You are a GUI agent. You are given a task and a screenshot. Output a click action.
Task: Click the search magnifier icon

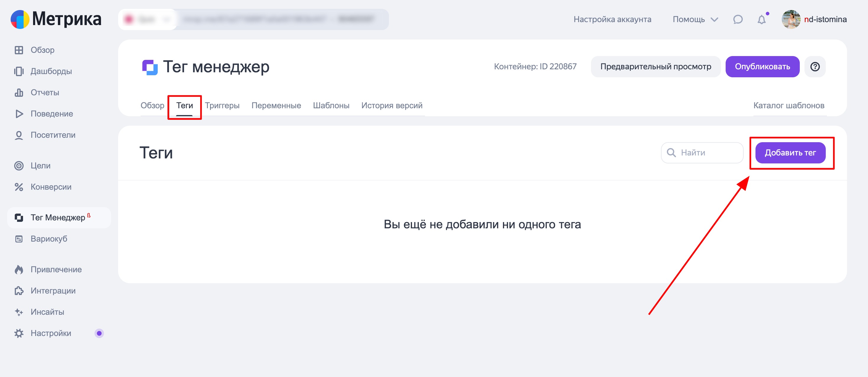click(671, 153)
